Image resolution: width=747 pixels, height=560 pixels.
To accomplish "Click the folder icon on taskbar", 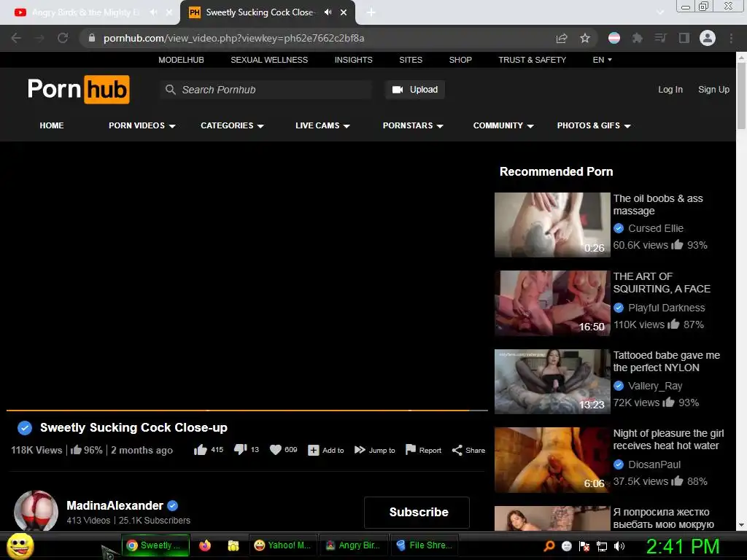I will (x=233, y=545).
